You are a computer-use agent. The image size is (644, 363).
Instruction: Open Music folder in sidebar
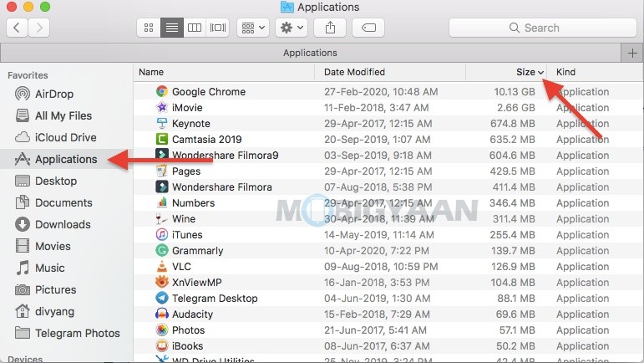[40, 268]
